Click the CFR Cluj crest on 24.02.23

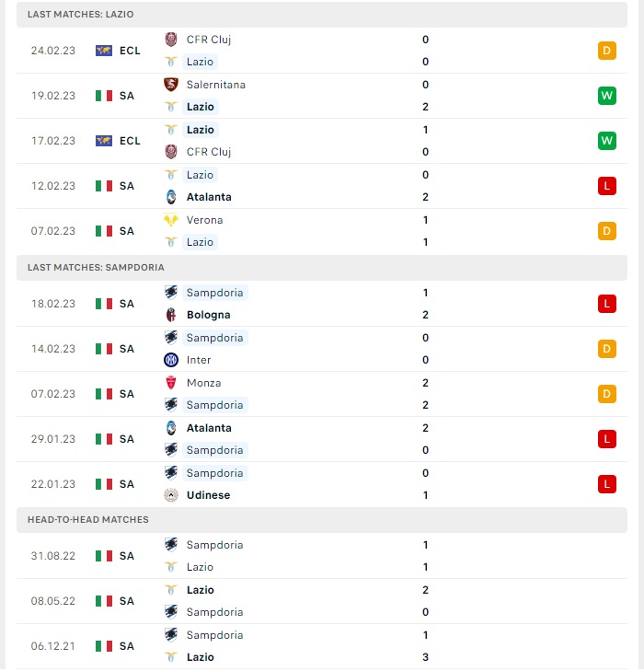pyautogui.click(x=171, y=40)
